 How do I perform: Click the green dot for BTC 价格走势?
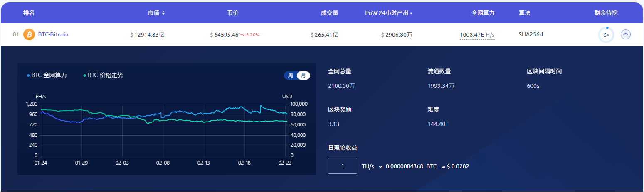85,75
